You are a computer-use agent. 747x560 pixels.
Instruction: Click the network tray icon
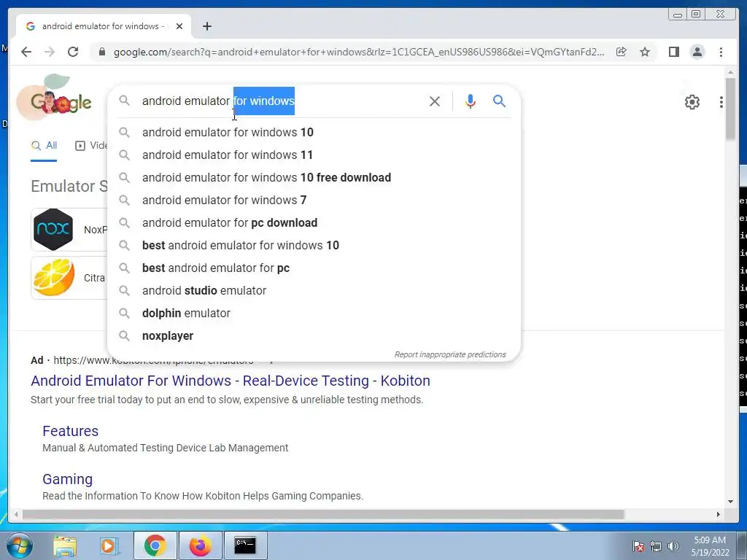(x=656, y=546)
